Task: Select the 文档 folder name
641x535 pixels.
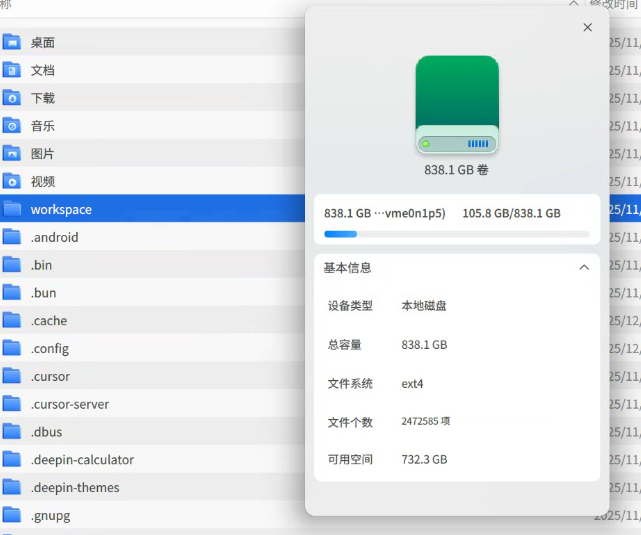Action: point(43,70)
